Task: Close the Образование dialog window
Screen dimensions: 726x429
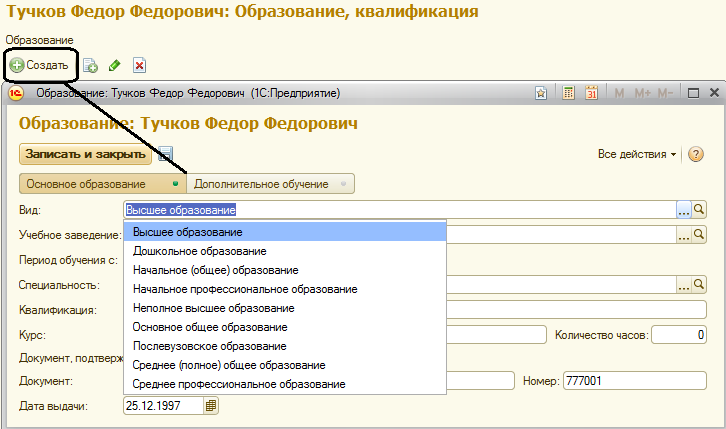Action: [x=714, y=93]
